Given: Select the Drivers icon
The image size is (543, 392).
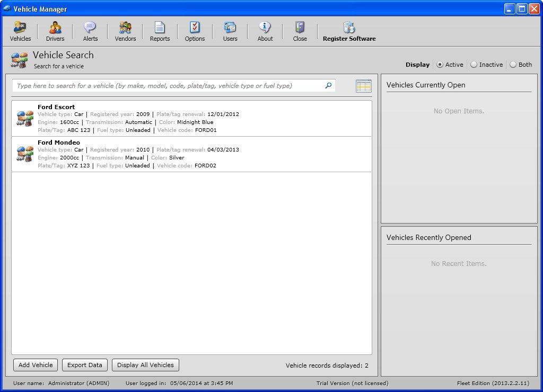Looking at the screenshot, I should click(55, 31).
